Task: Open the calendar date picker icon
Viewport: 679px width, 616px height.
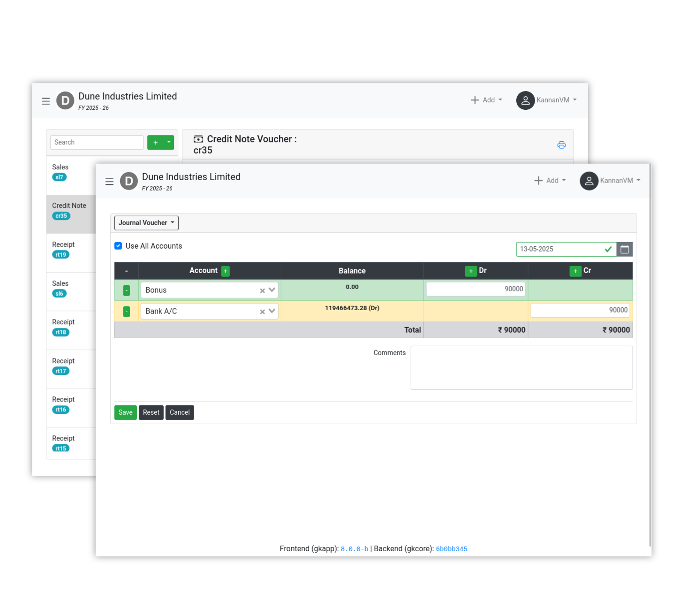Action: pyautogui.click(x=625, y=250)
